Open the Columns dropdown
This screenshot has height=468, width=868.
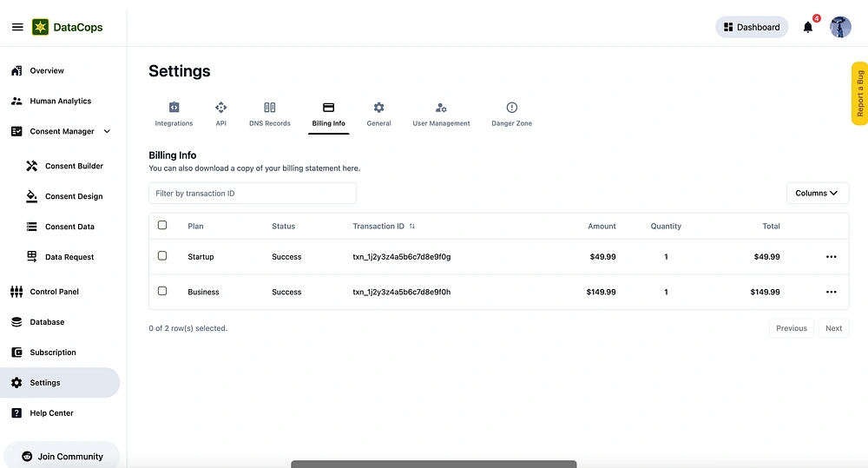(x=817, y=194)
